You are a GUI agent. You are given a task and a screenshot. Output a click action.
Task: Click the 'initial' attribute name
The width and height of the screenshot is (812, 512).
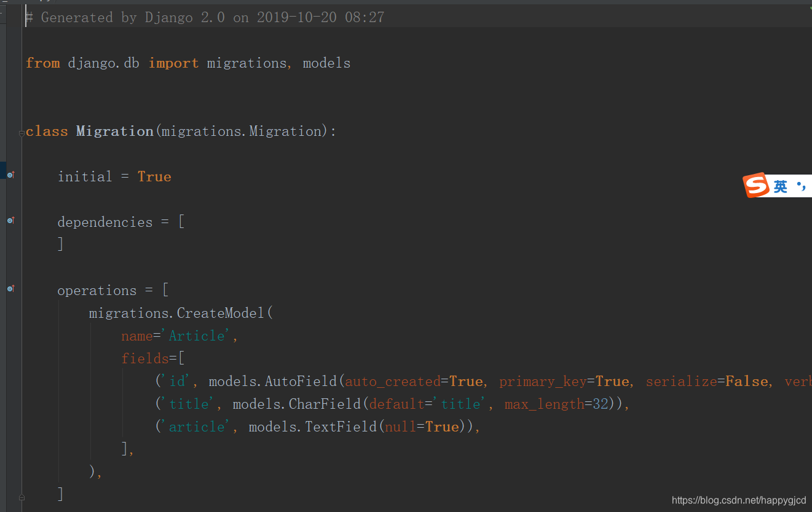(85, 177)
